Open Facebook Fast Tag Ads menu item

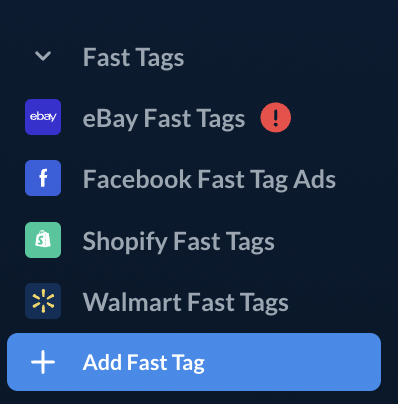(x=209, y=180)
